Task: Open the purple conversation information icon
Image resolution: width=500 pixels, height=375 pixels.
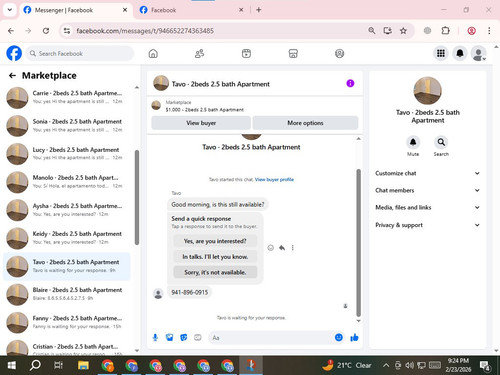Action: (350, 83)
